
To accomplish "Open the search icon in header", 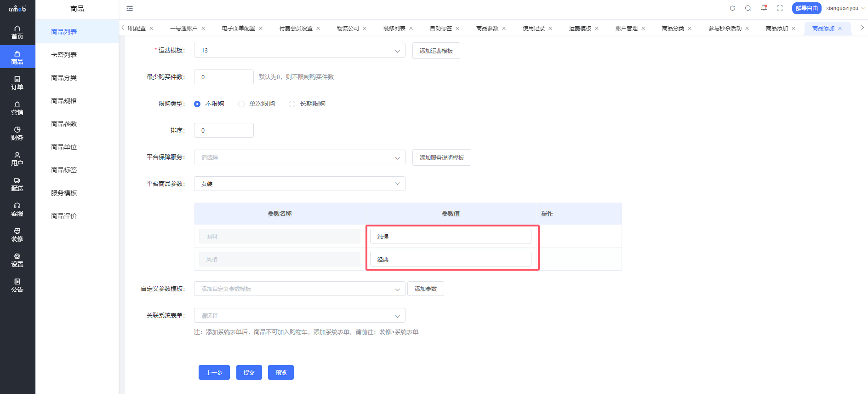I will click(x=748, y=8).
